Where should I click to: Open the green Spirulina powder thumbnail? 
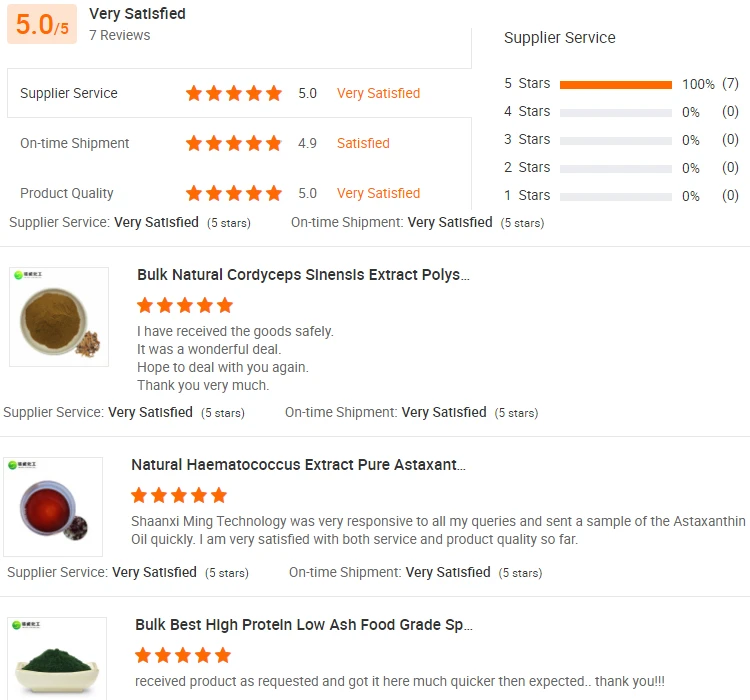[57, 660]
